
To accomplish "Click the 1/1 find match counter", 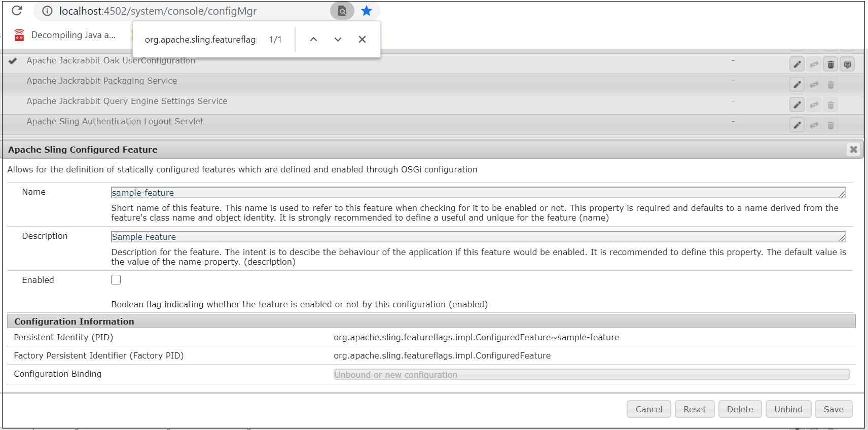I will [275, 40].
